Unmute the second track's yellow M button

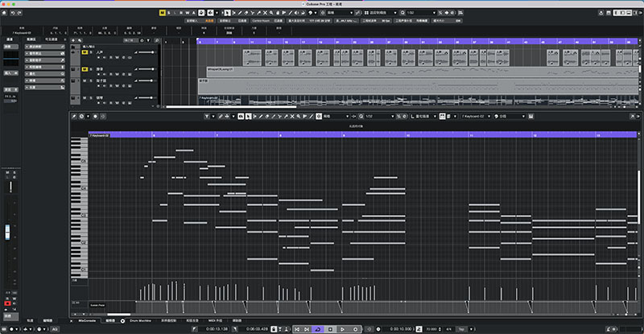(x=85, y=69)
